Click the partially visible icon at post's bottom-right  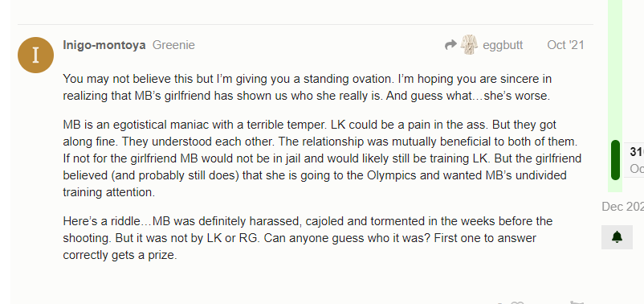pos(577,303)
